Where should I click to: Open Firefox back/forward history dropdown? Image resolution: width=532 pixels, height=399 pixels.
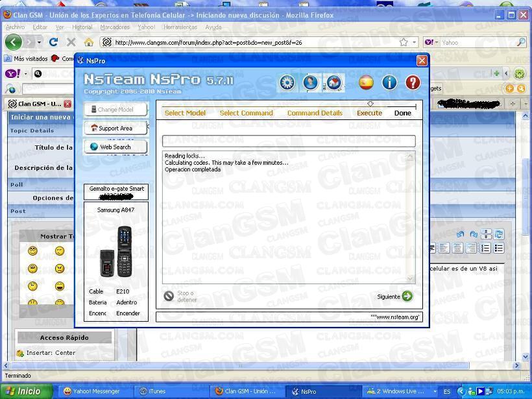[x=40, y=42]
